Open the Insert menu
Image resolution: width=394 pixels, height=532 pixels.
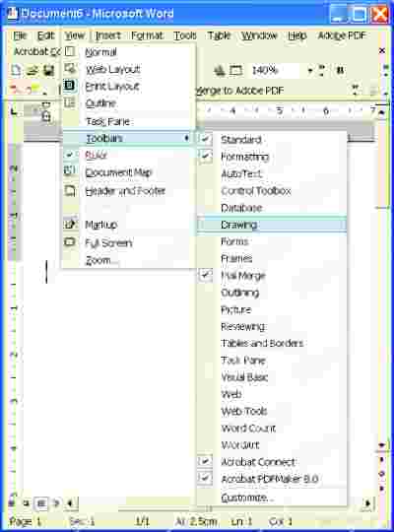pos(108,35)
